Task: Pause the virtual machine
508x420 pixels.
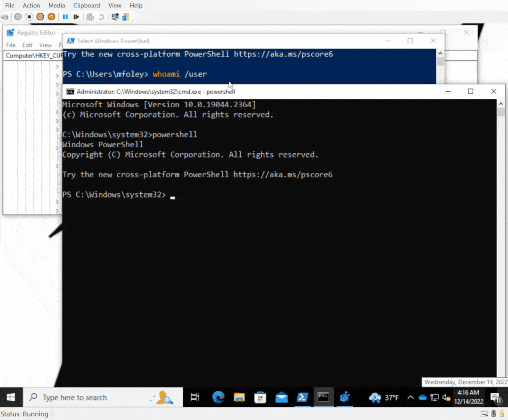Action: click(65, 17)
